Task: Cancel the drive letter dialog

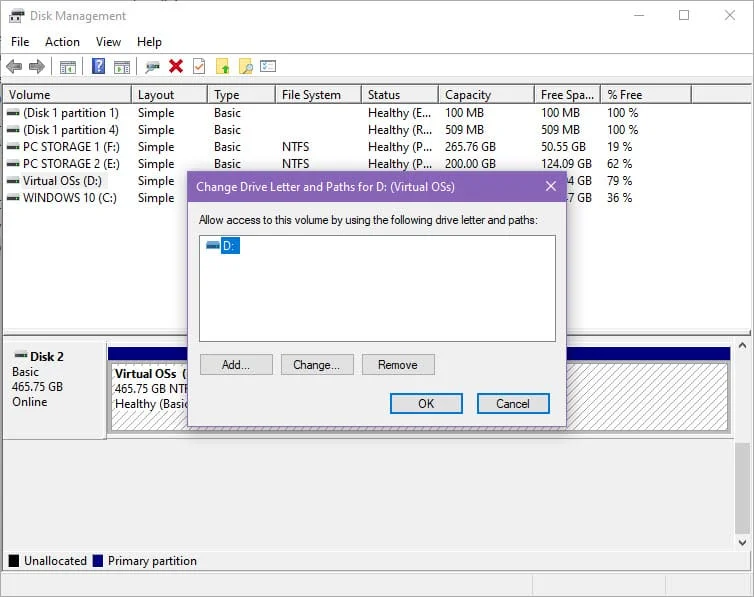Action: click(512, 403)
